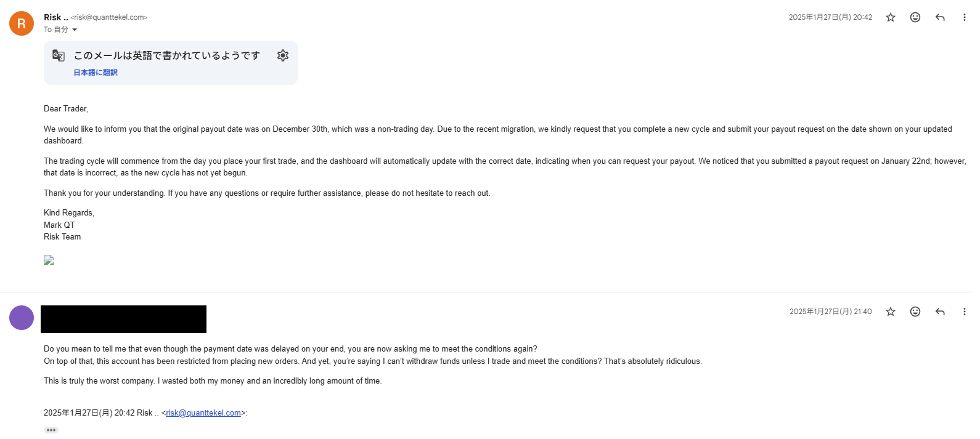Click the second email timestamp 21:40
This screenshot has height=439, width=980.
[830, 312]
